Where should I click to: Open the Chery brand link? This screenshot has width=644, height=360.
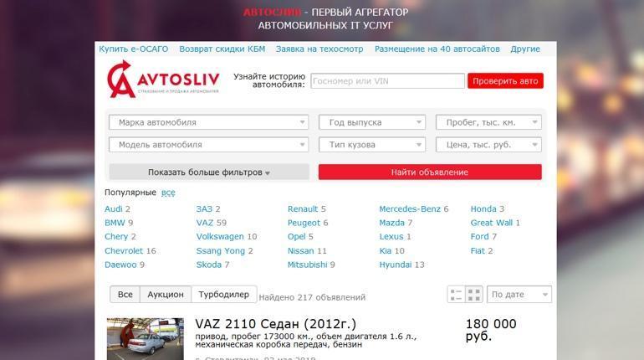click(116, 237)
